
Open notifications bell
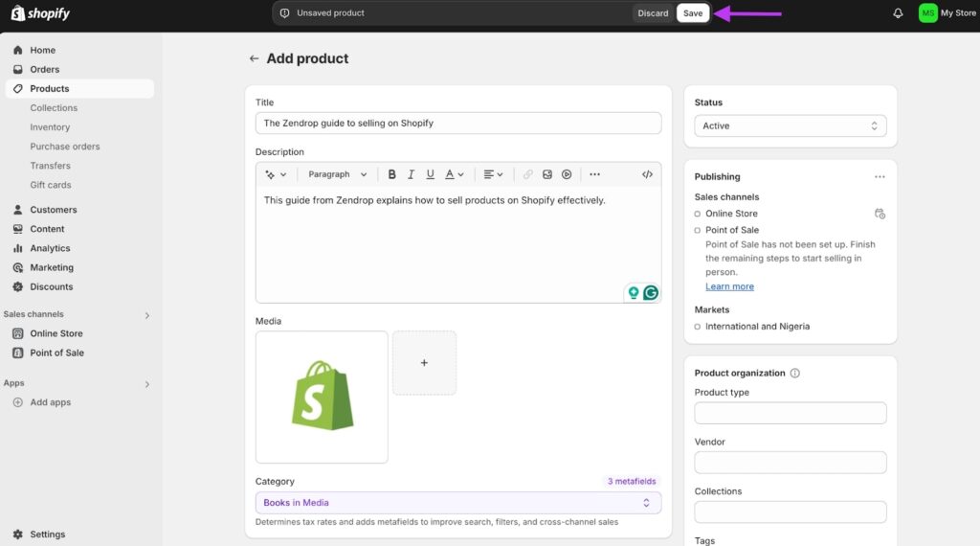tap(898, 13)
